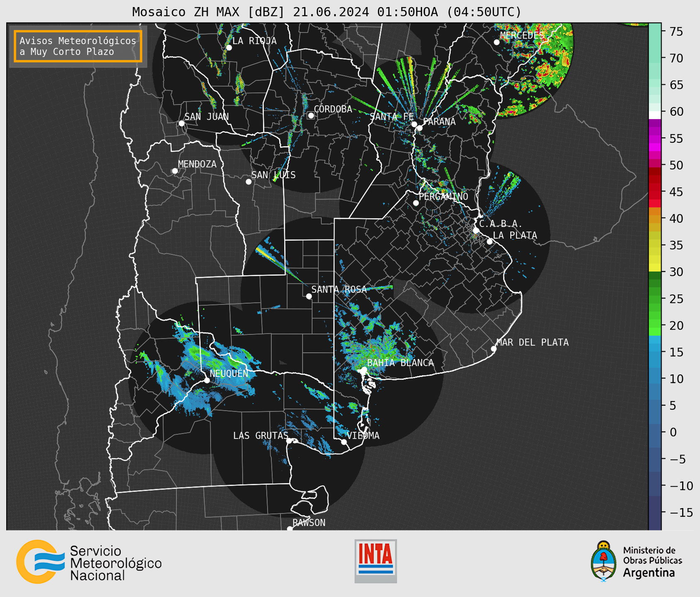This screenshot has width=700, height=597.
Task: Click the BAHÍA BLANCA city dot
Action: coord(364,369)
